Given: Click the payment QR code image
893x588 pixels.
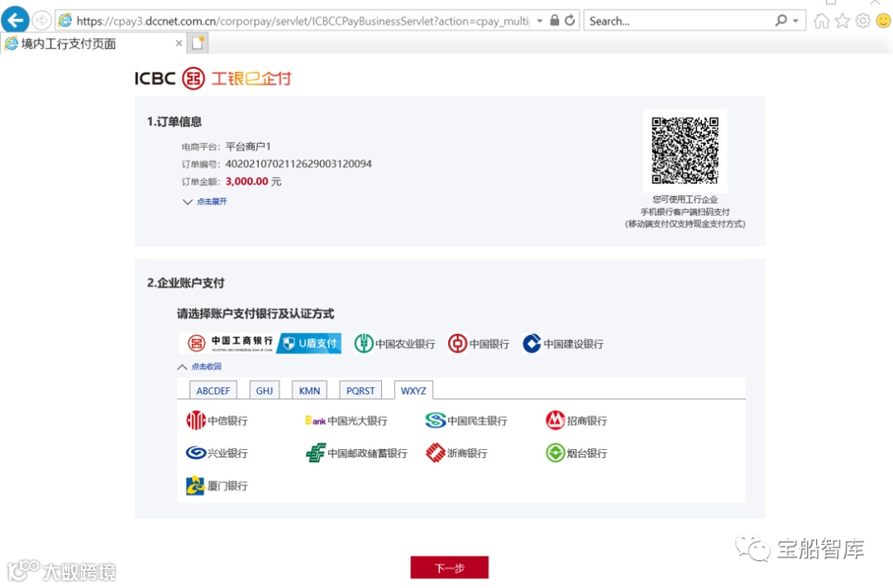Looking at the screenshot, I should [x=685, y=151].
